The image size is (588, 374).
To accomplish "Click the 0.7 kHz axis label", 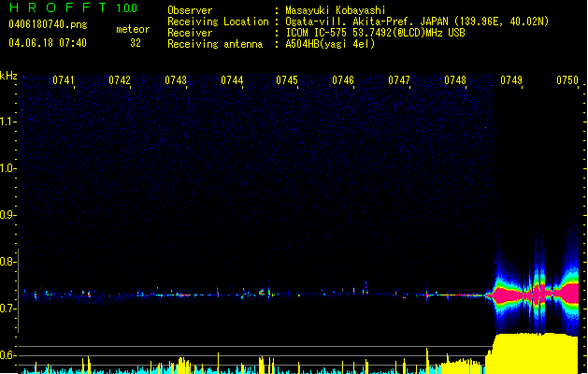I will coord(7,308).
